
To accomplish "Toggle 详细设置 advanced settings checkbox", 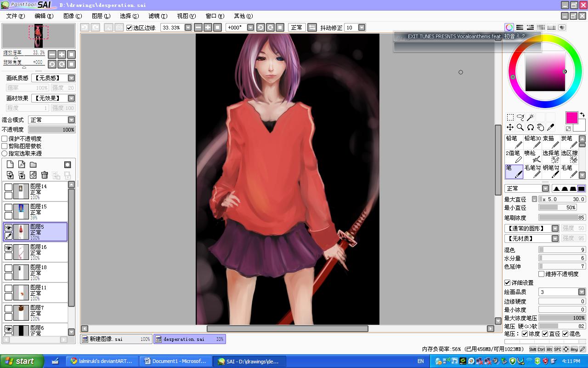I will click(x=508, y=282).
